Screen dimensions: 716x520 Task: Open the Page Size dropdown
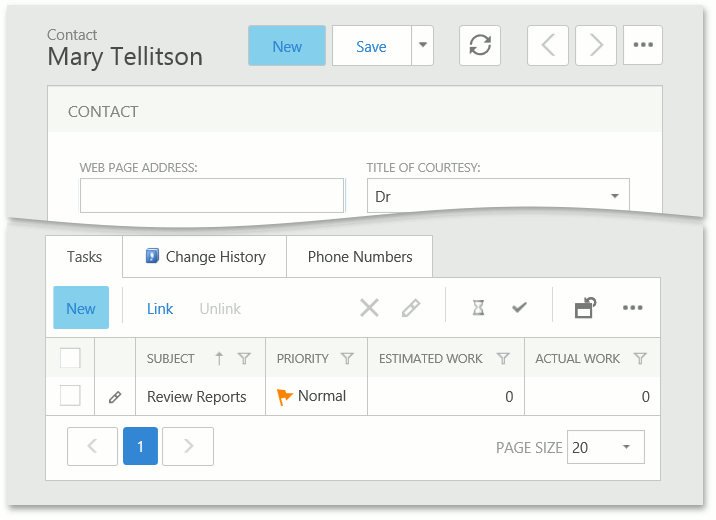click(626, 447)
